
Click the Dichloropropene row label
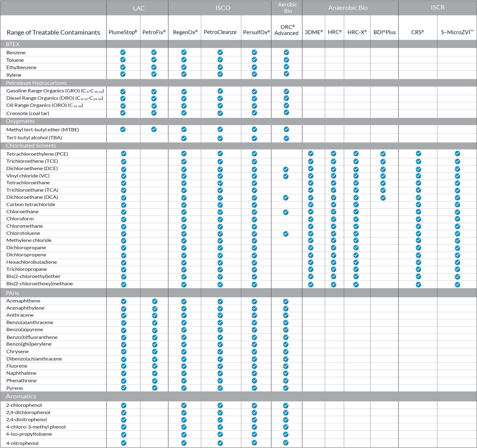point(26,255)
